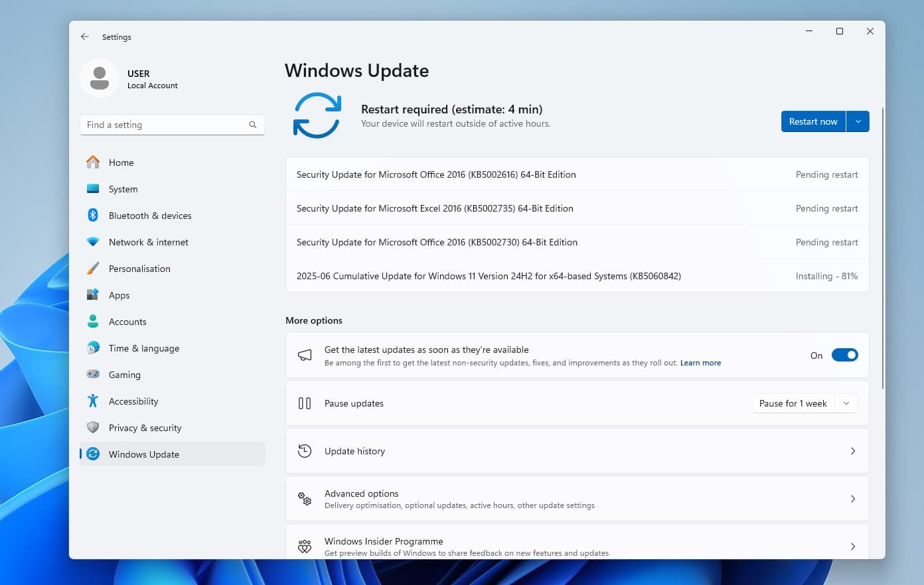Click the search magnifier icon in Find a setting
924x585 pixels.
(253, 125)
